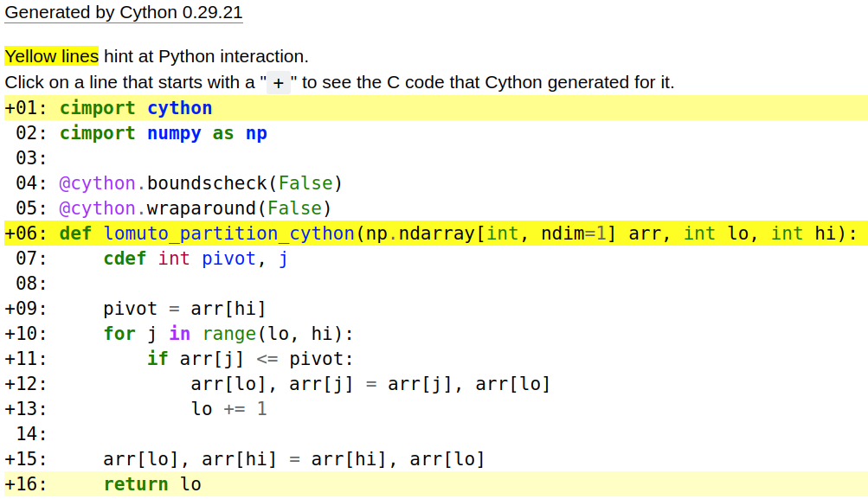Image resolution: width=868 pixels, height=499 pixels.
Task: Select line 02 cimport numpy as np
Action: pyautogui.click(x=163, y=133)
